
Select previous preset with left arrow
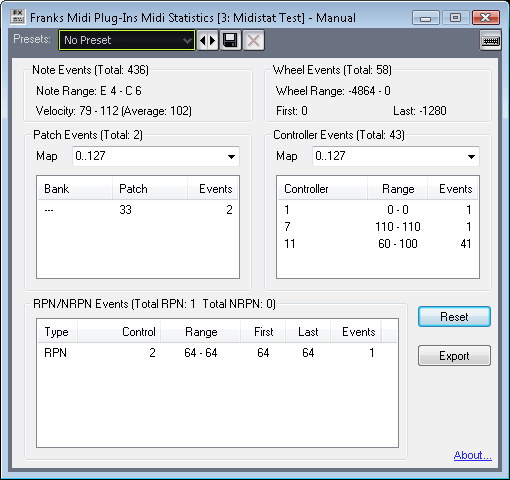[x=202, y=40]
